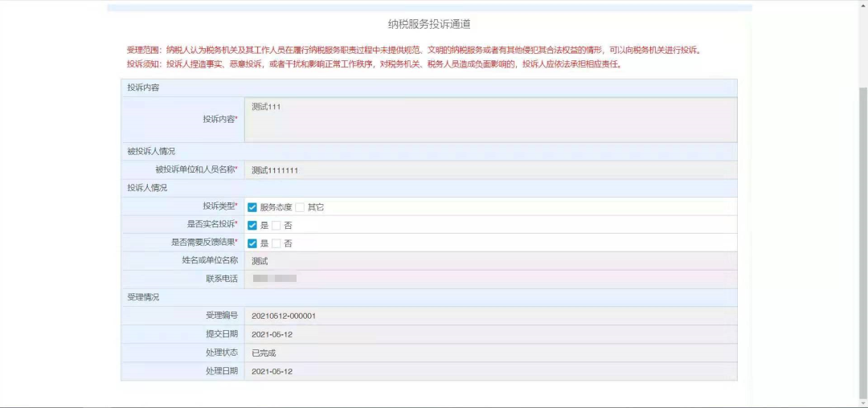Click the 纳税服务投诉通道 page title

[429, 24]
